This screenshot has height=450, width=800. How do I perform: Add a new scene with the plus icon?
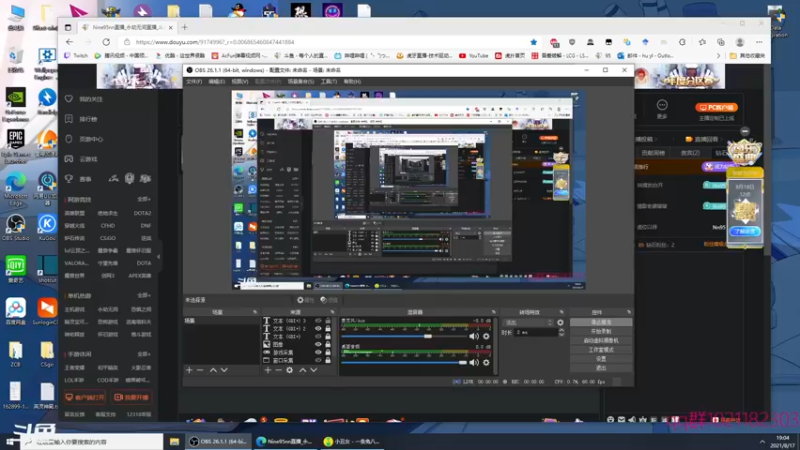(189, 370)
